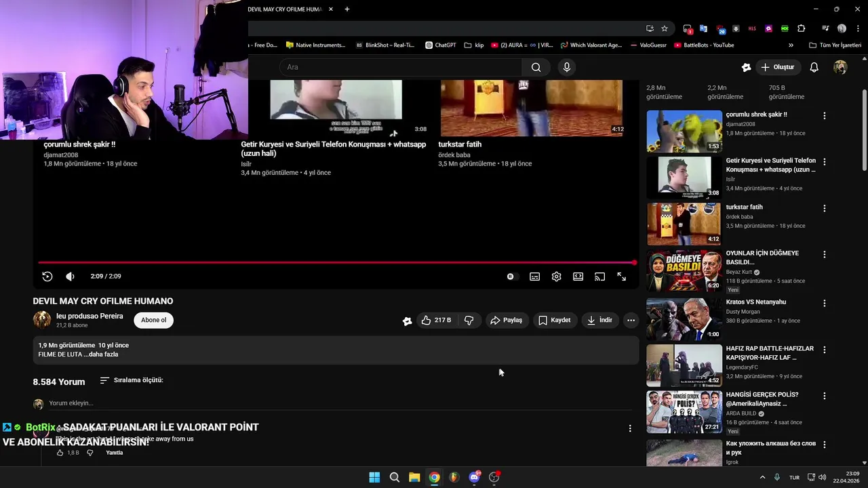This screenshot has width=868, height=488.
Task: Toggle the autoplay switch in the player
Action: 512,277
